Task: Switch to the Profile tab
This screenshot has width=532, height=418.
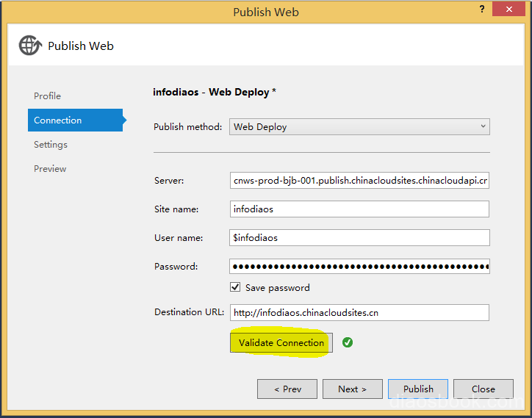Action: point(47,96)
